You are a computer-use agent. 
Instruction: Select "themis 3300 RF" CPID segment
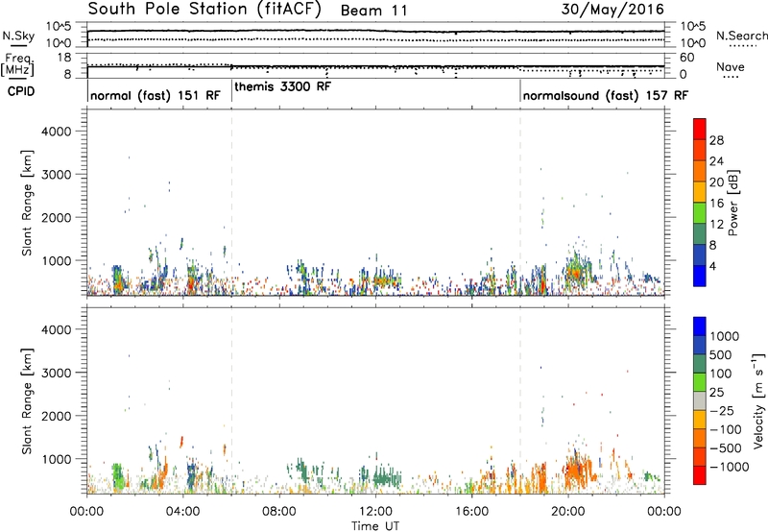point(282,86)
